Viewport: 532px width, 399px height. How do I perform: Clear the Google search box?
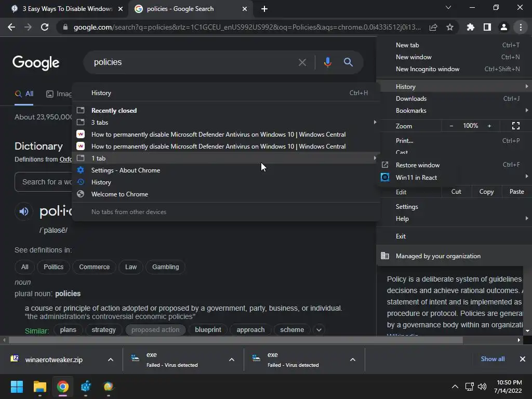point(302,62)
